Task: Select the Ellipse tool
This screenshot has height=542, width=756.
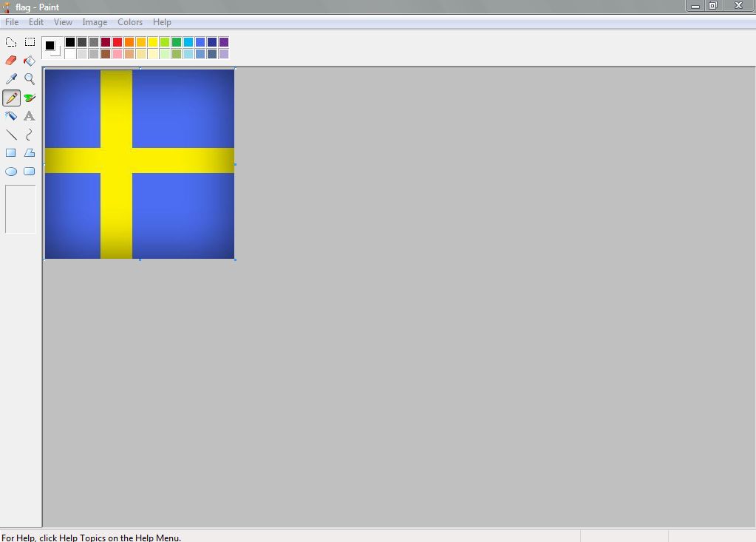Action: point(11,171)
